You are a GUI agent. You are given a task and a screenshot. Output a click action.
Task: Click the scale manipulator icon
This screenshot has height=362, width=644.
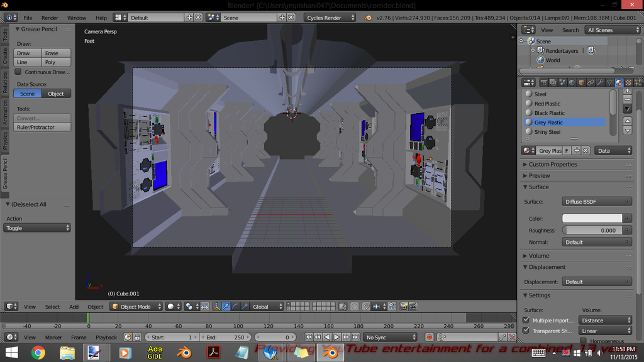(245, 307)
